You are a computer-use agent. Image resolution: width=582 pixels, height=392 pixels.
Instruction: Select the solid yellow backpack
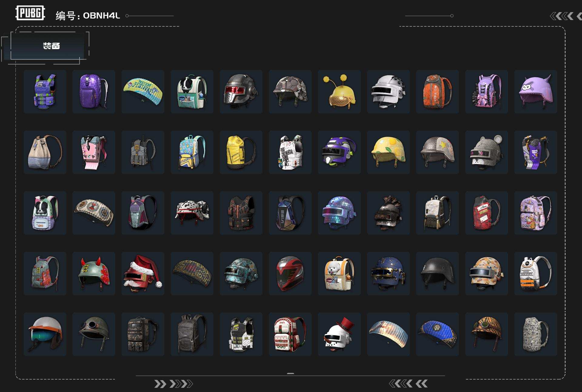(x=241, y=152)
